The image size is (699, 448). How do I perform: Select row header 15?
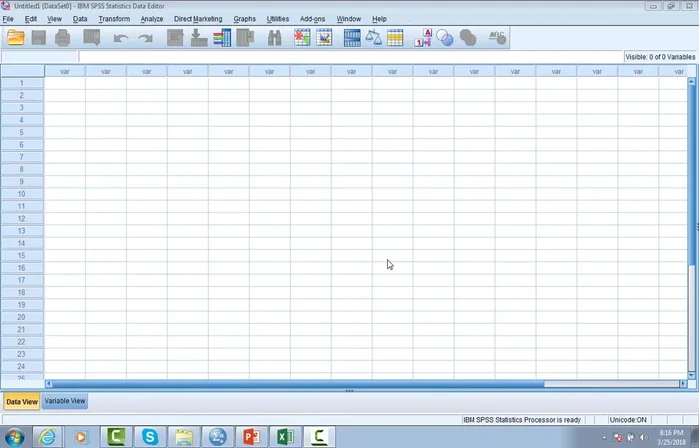22,255
